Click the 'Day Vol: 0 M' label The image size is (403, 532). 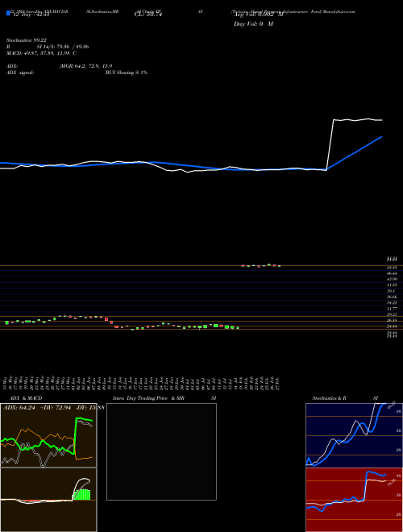pos(253,24)
